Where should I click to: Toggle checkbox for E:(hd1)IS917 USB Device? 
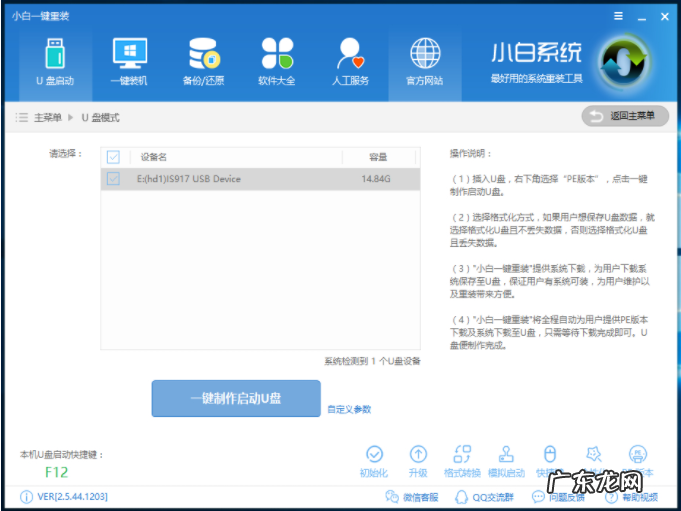[x=113, y=178]
